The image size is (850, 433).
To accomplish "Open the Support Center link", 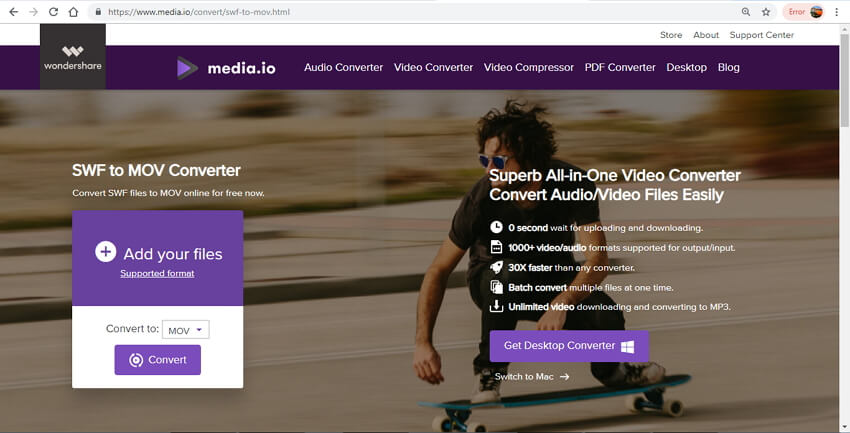I will tap(762, 35).
